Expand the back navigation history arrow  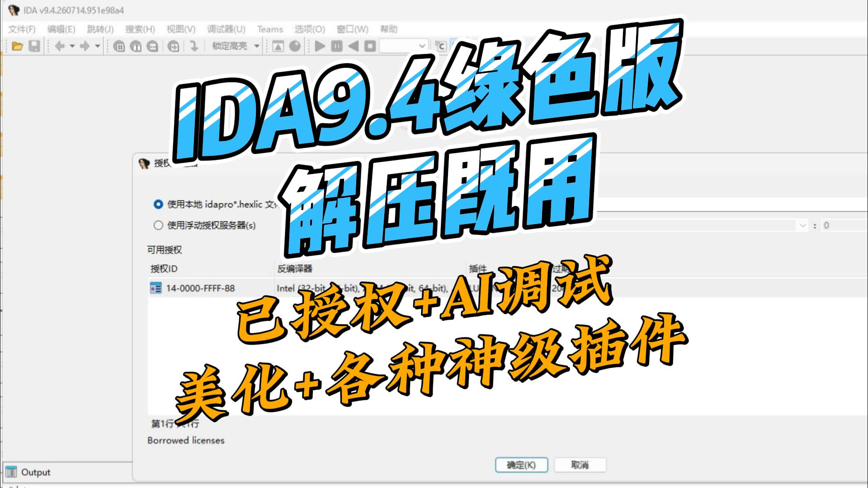pyautogui.click(x=72, y=46)
